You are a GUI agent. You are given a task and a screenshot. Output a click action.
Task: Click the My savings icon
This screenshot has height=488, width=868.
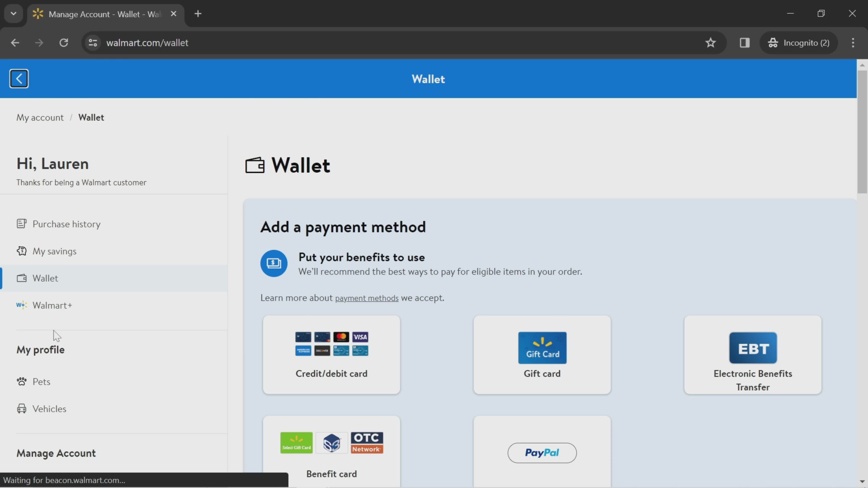pos(21,250)
